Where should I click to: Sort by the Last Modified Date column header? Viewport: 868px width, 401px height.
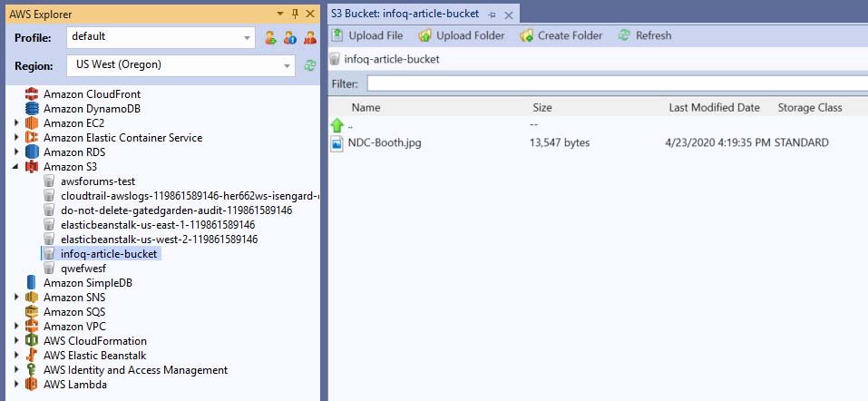(x=714, y=108)
